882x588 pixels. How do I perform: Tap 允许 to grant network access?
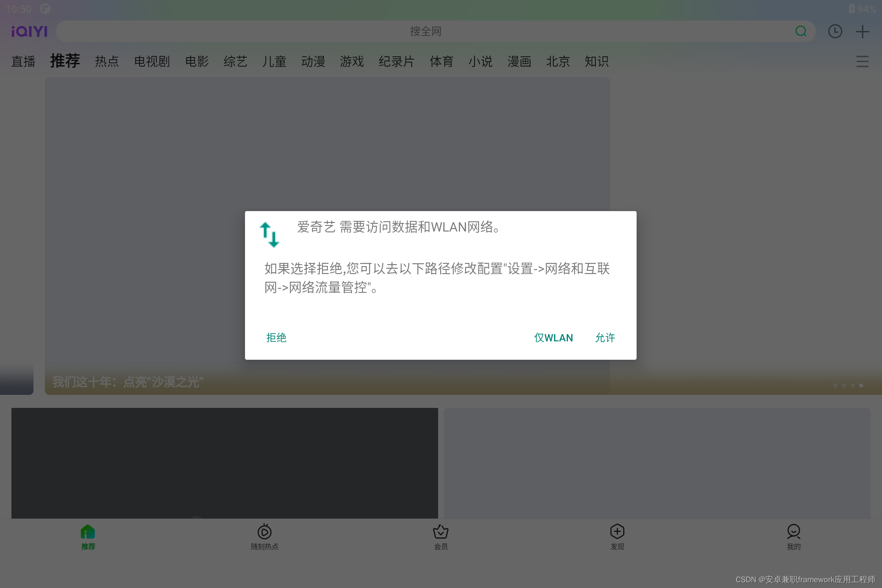click(x=605, y=338)
